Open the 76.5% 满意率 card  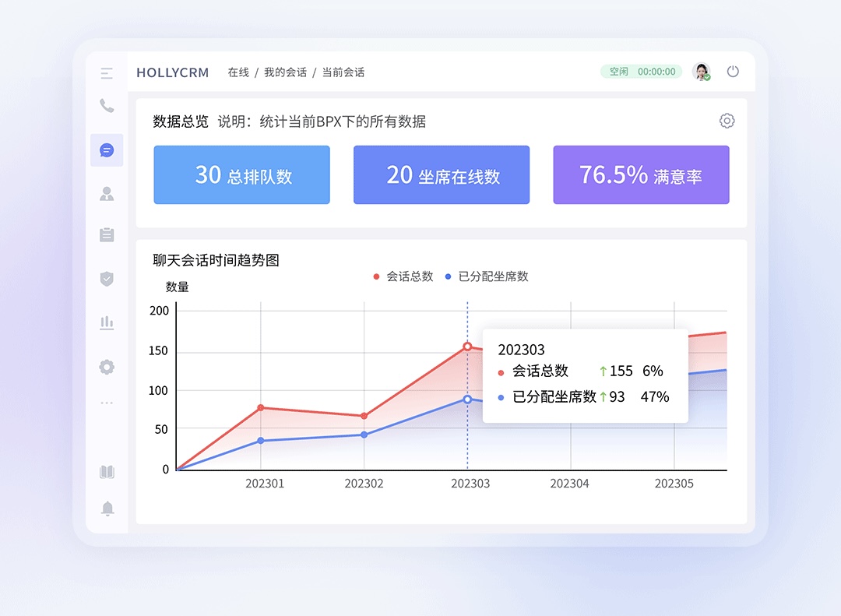point(641,175)
